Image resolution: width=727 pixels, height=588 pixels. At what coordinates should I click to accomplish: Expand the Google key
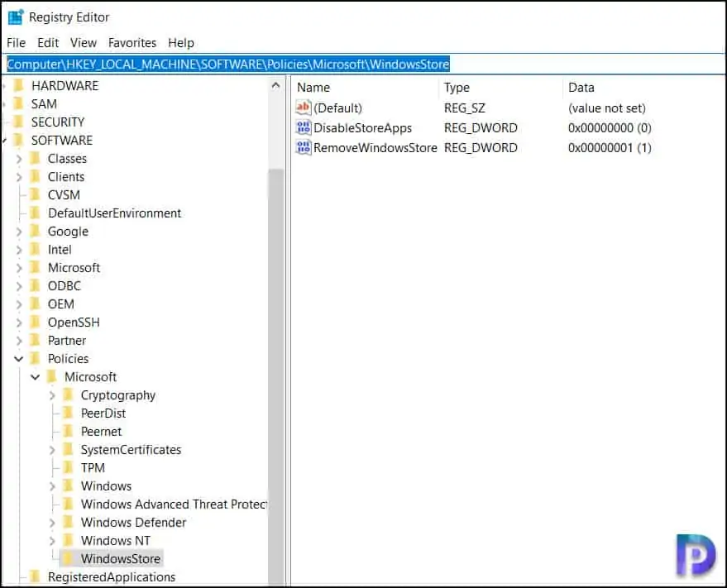[x=19, y=232]
